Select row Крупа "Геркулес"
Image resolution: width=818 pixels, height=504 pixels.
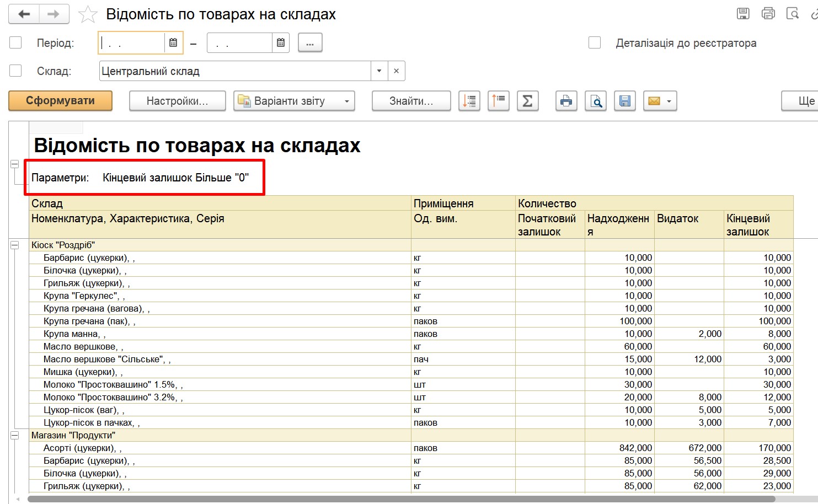coord(411,296)
